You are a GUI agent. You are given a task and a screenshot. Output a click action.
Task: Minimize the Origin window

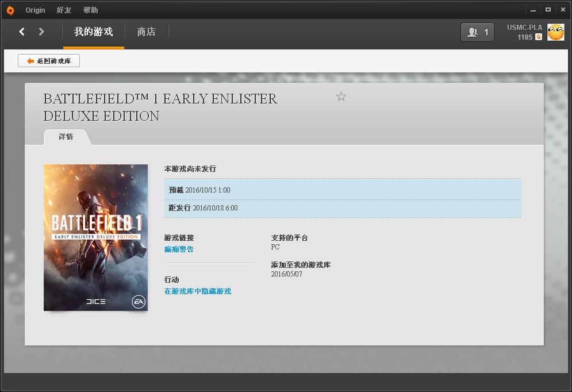pos(533,10)
